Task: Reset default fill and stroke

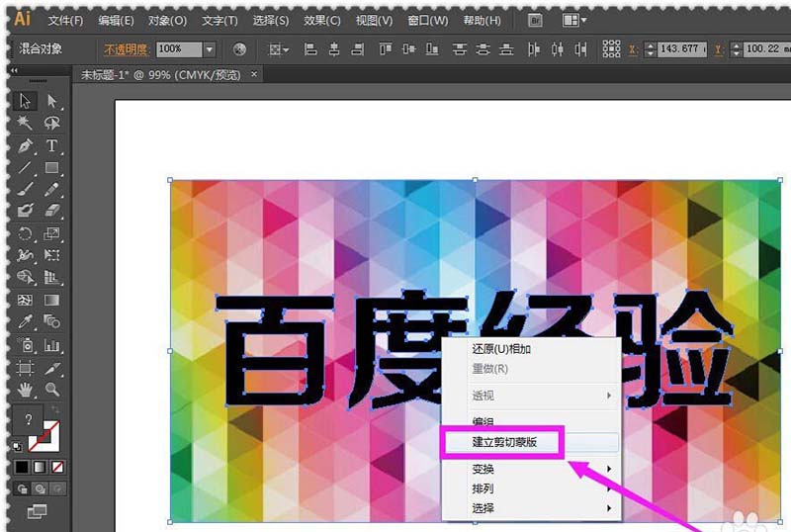Action: click(18, 446)
